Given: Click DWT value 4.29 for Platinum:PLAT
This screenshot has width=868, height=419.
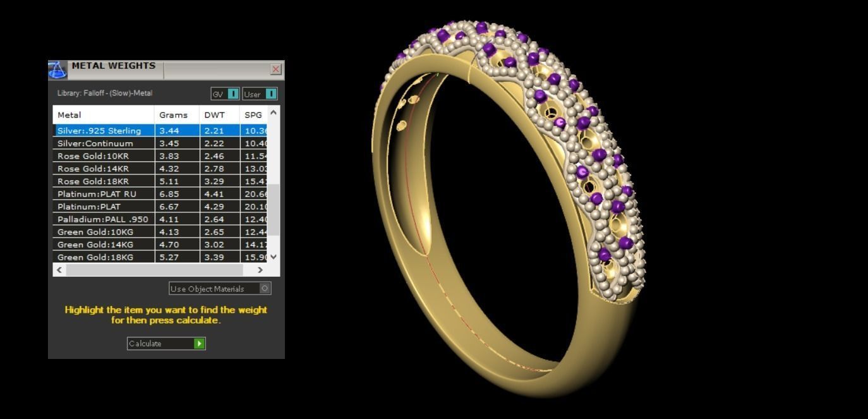Looking at the screenshot, I should 214,206.
